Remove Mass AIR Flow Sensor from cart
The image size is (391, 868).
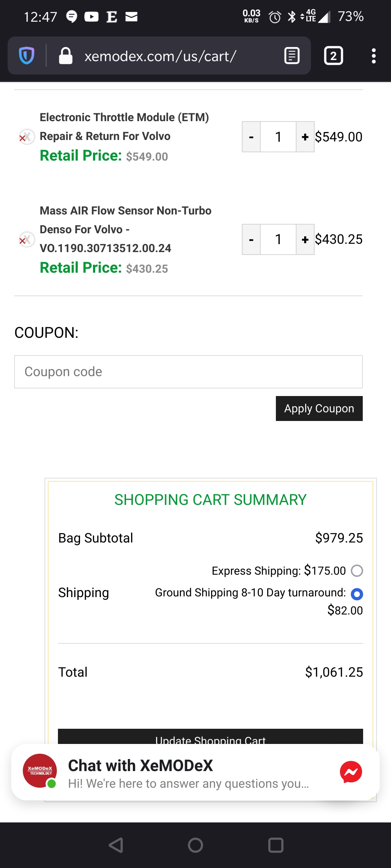(26, 240)
